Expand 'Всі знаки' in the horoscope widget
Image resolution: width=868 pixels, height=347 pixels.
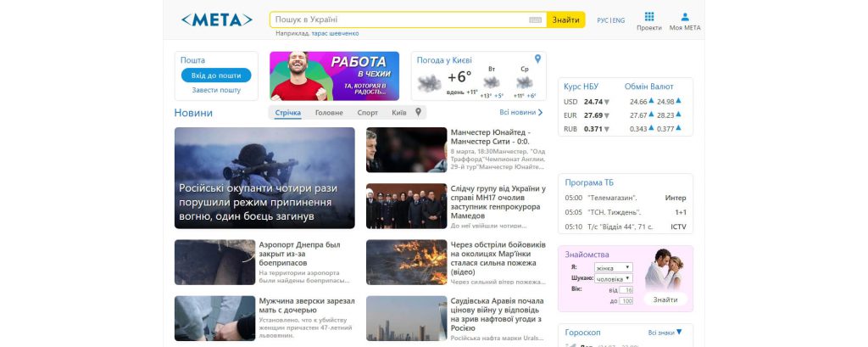[665, 333]
